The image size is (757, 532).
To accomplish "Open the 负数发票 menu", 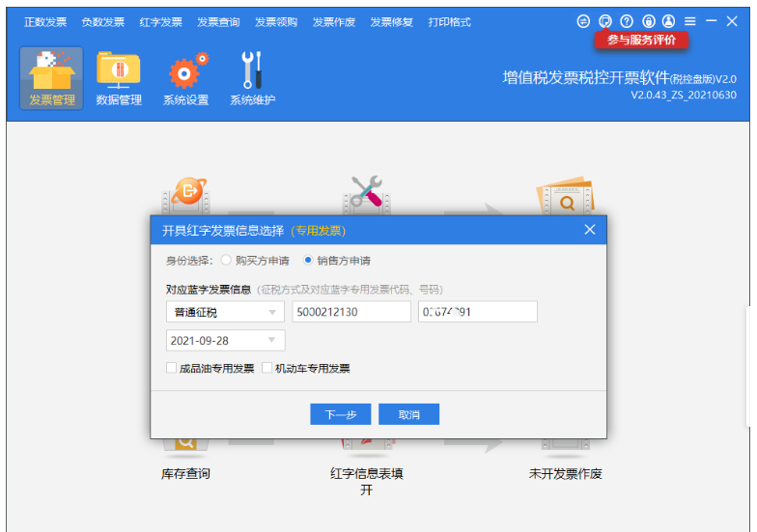I will pos(102,22).
